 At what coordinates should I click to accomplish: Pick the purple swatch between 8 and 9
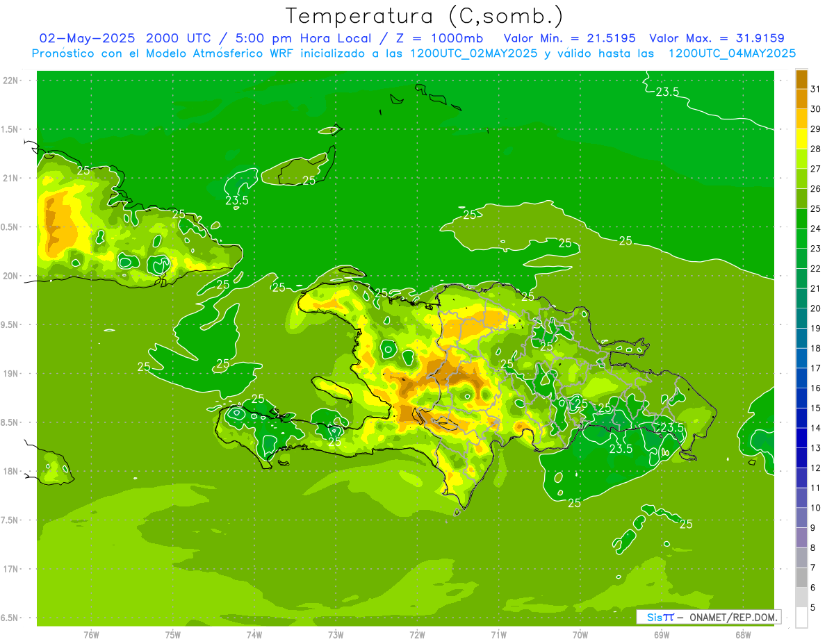point(801,538)
